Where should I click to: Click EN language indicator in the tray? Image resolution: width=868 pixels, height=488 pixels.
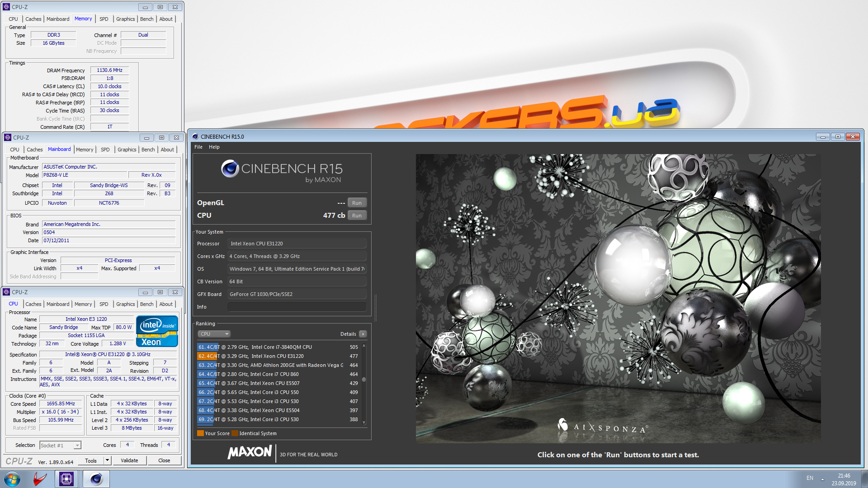coord(810,478)
